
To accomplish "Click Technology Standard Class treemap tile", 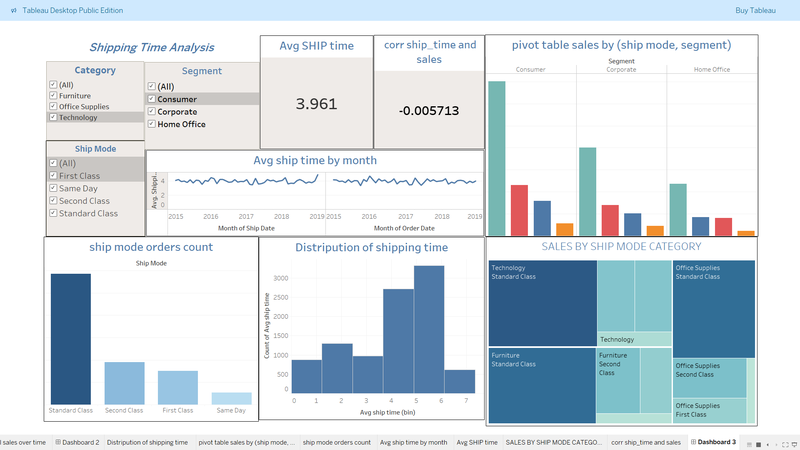I will pyautogui.click(x=541, y=302).
